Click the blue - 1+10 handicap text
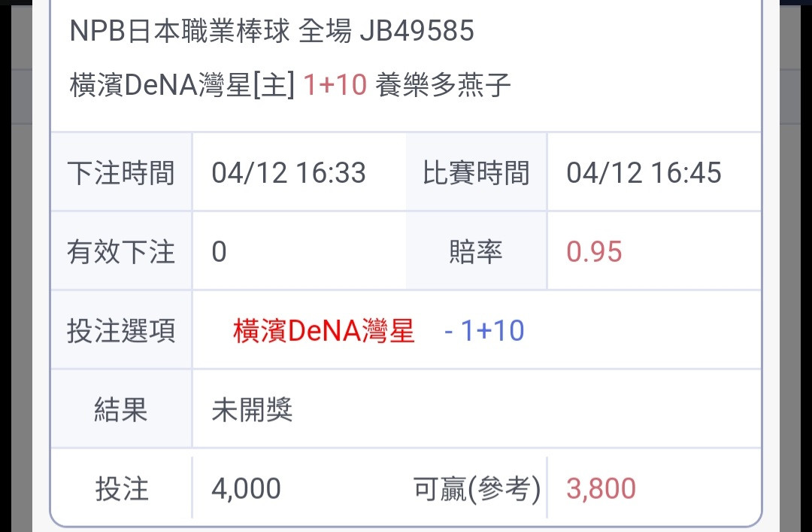This screenshot has height=532, width=812. (x=484, y=331)
